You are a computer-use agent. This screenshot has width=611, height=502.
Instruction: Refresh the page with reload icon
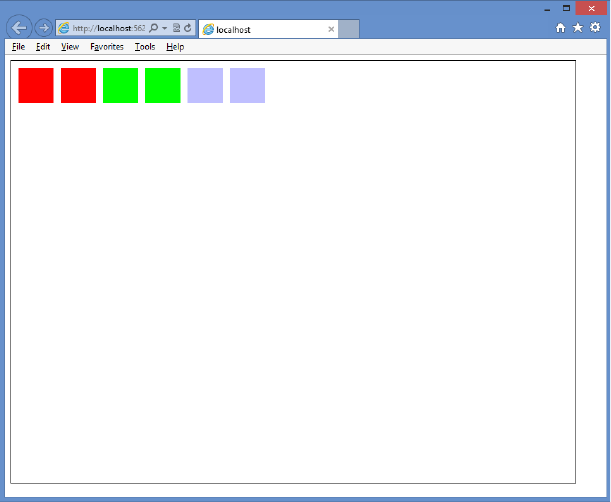click(188, 28)
